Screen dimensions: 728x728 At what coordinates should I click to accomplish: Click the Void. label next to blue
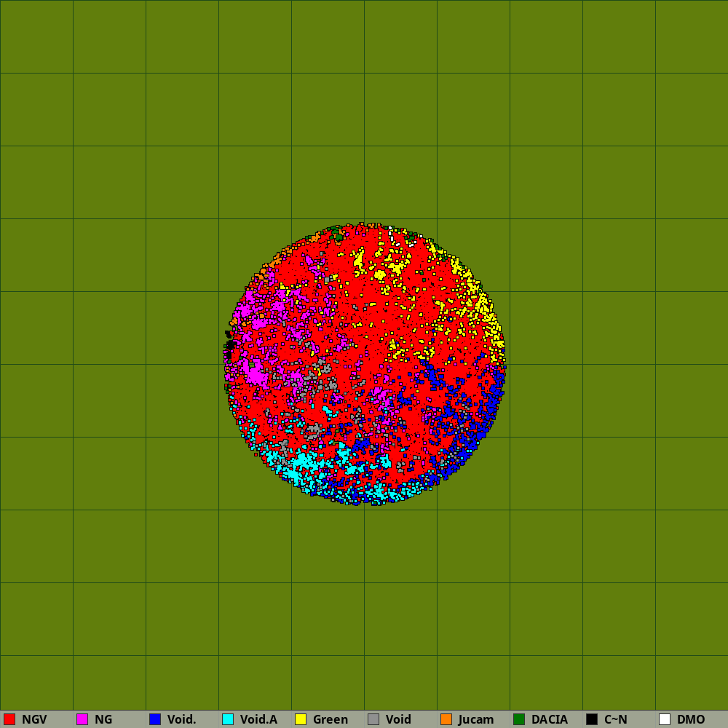coord(181,719)
